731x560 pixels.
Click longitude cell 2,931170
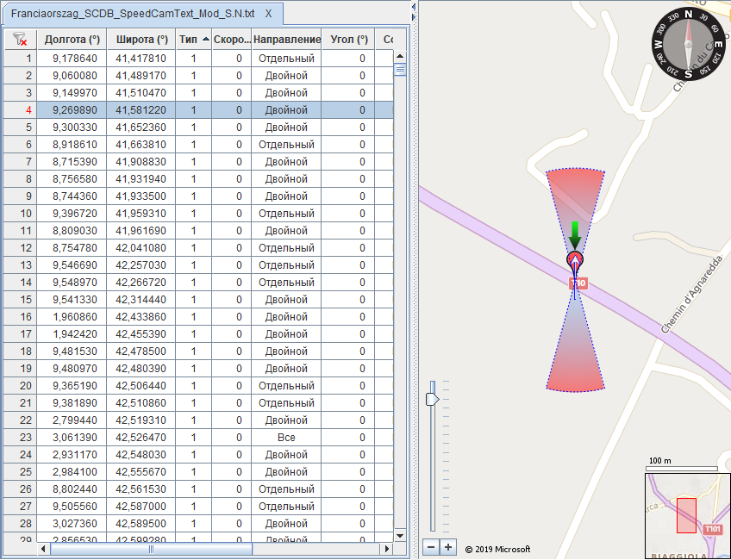[72, 455]
